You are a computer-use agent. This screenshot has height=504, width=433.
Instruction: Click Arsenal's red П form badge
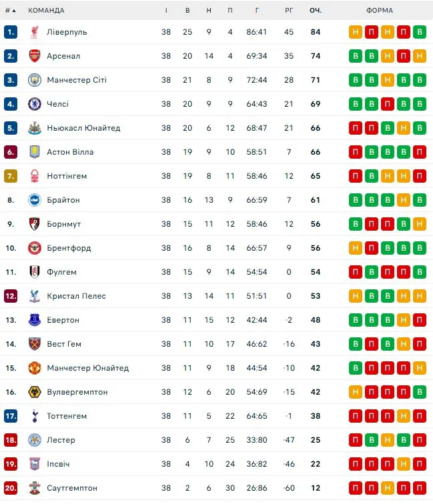pyautogui.click(x=404, y=56)
